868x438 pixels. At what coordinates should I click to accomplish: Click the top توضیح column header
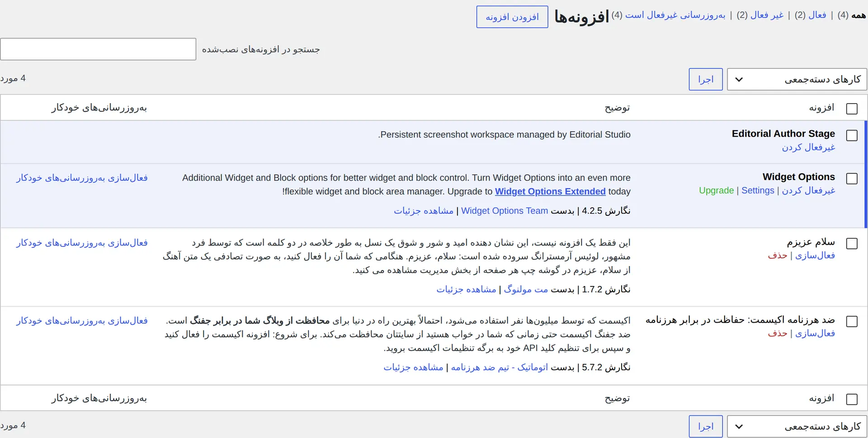618,108
